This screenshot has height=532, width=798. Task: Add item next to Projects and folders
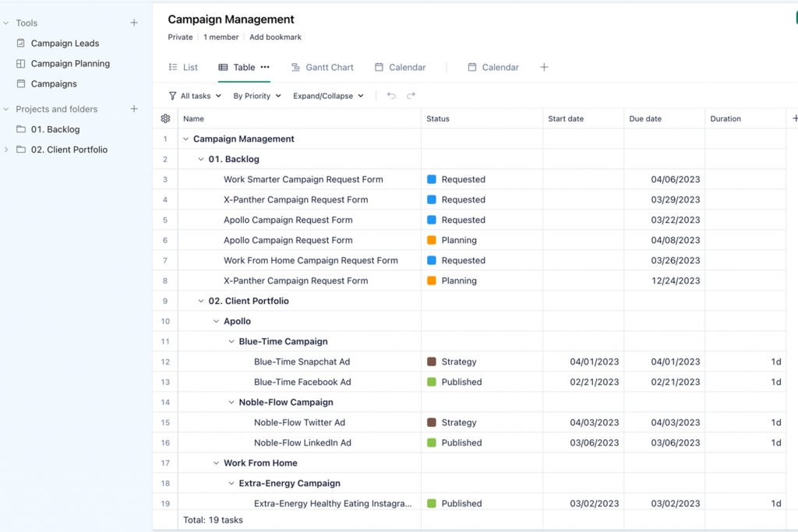click(x=134, y=109)
